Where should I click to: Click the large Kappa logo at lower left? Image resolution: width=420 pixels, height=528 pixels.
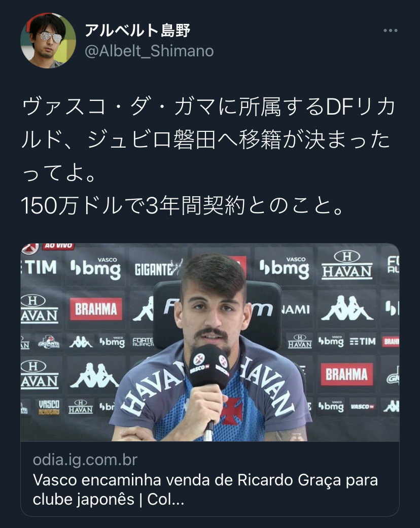click(94, 375)
